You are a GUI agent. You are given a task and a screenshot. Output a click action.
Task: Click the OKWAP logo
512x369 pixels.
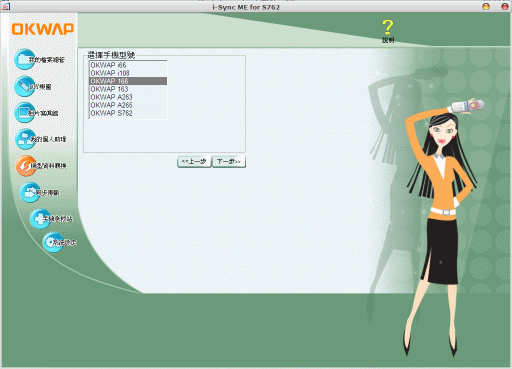coord(43,29)
